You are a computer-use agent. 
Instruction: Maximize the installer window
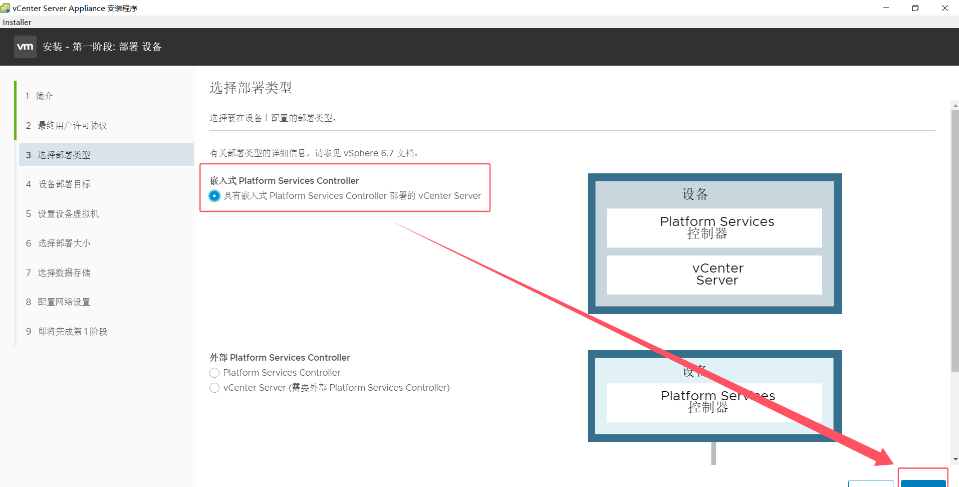click(915, 8)
